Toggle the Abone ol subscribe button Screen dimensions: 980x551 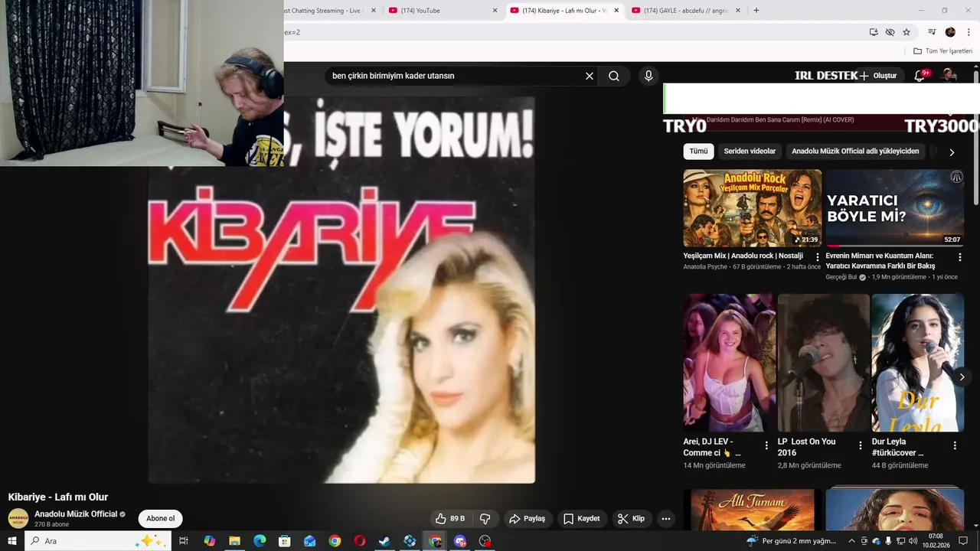pyautogui.click(x=160, y=518)
